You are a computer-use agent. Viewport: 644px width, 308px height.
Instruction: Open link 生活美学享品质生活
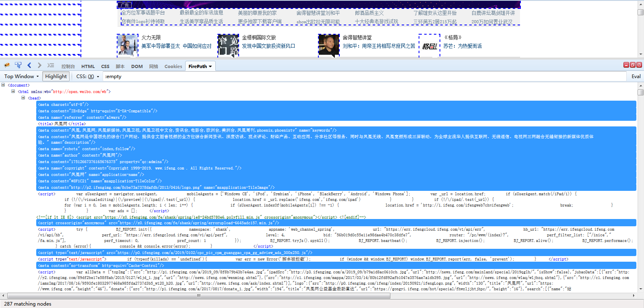[201, 22]
